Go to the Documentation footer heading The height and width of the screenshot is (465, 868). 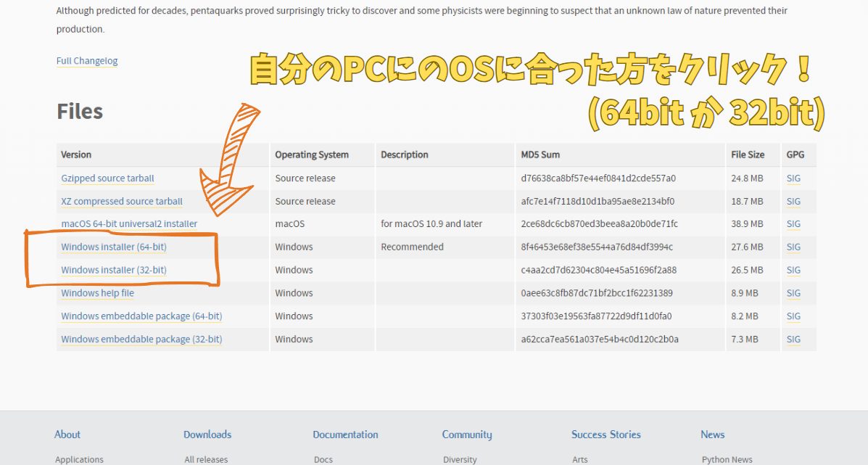tap(345, 435)
